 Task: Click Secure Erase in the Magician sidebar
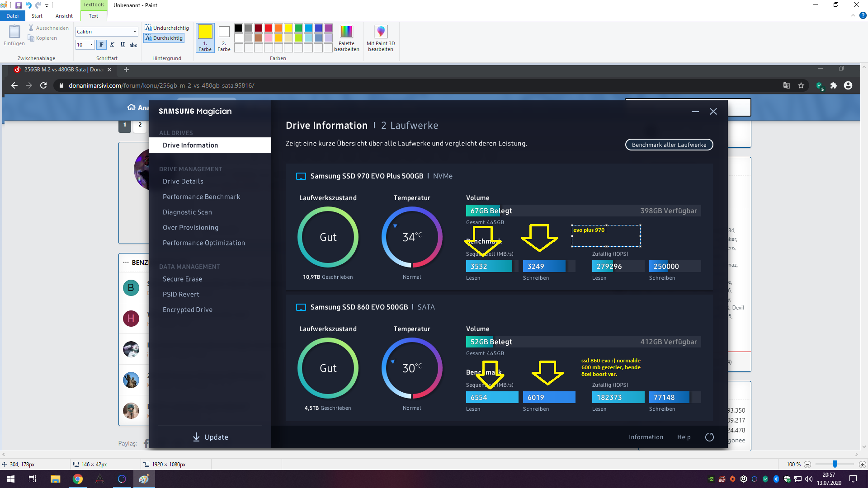click(183, 279)
